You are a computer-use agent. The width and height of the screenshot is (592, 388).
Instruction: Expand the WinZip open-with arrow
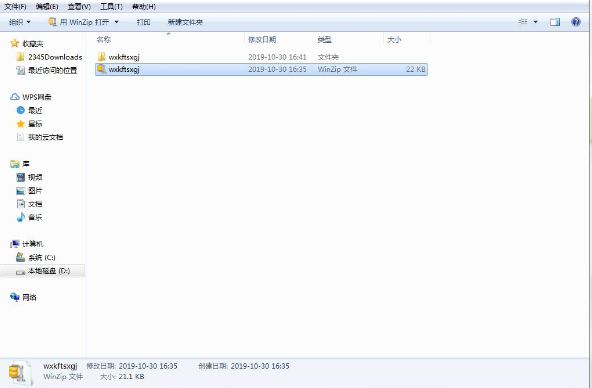coord(117,22)
